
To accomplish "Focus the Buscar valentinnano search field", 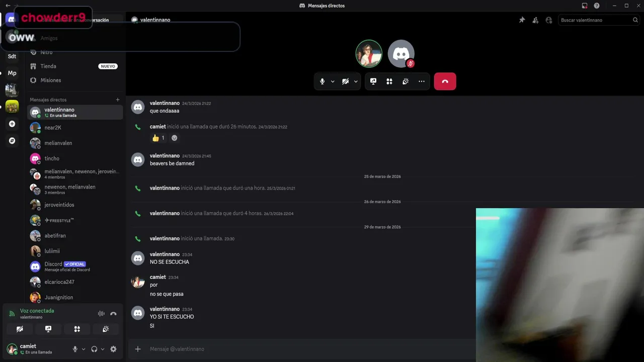I will (599, 20).
